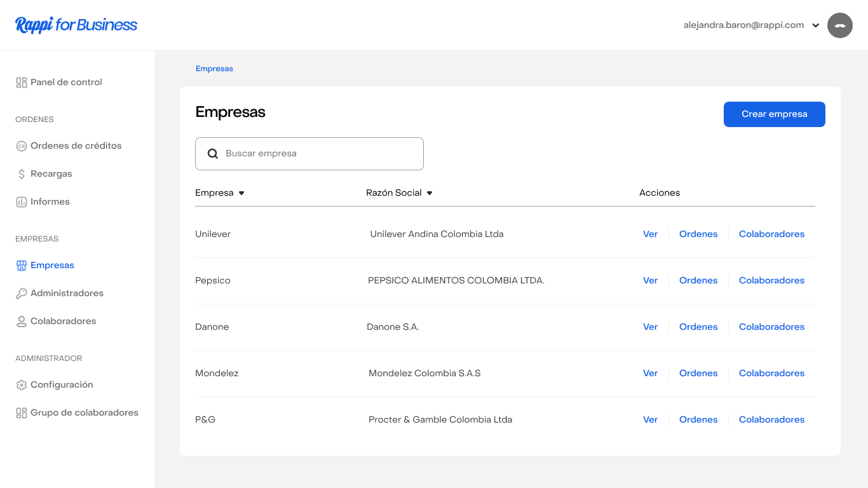Open Ordenes link for Pepsico
868x488 pixels.
(698, 281)
